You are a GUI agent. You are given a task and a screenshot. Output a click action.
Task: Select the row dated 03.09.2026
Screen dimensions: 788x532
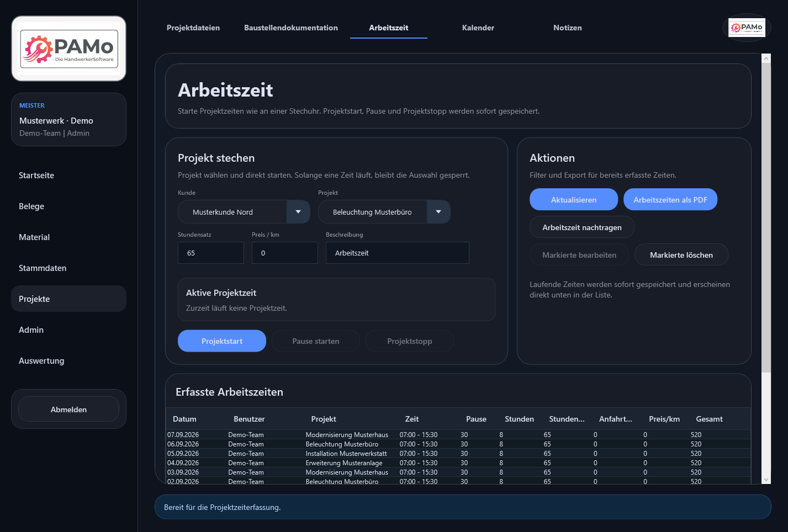458,472
